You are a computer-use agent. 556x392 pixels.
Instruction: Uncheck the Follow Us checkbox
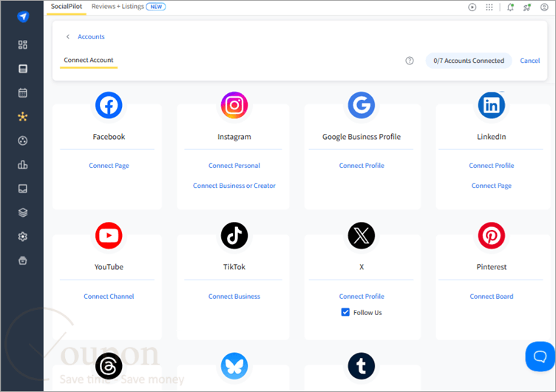[x=345, y=312]
